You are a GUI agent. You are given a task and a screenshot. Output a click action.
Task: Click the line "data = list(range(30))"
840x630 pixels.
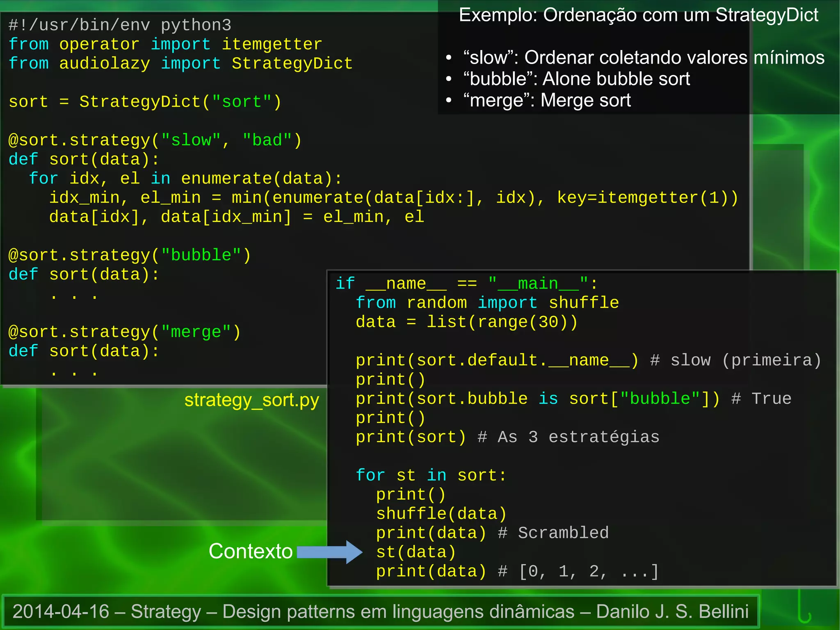pos(467,322)
